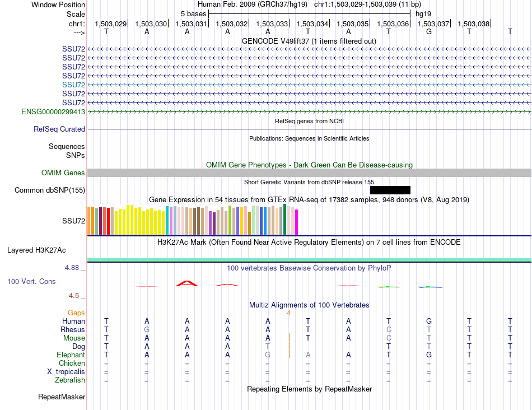
Task: Open the ENSG00000299413 gene label
Action: (x=53, y=111)
